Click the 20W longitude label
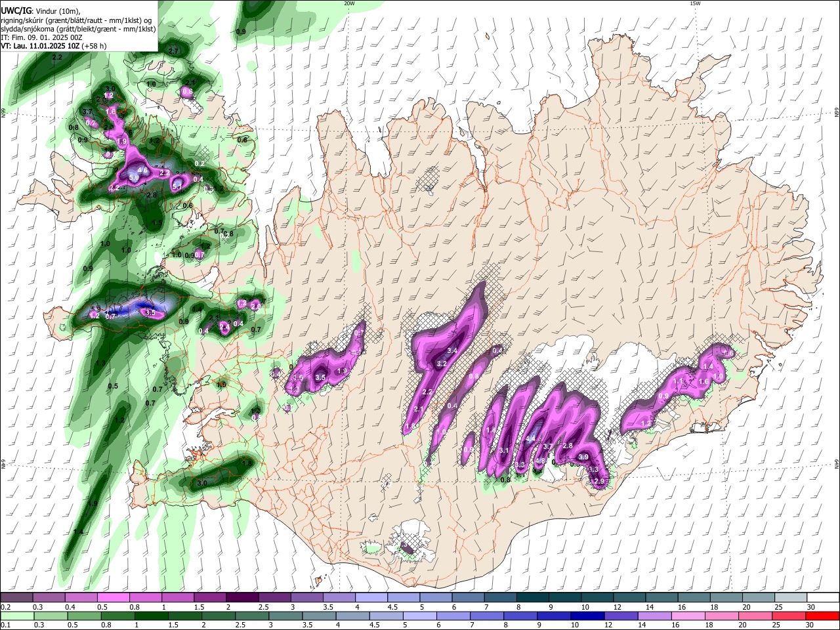This screenshot has width=840, height=630. 349,3
